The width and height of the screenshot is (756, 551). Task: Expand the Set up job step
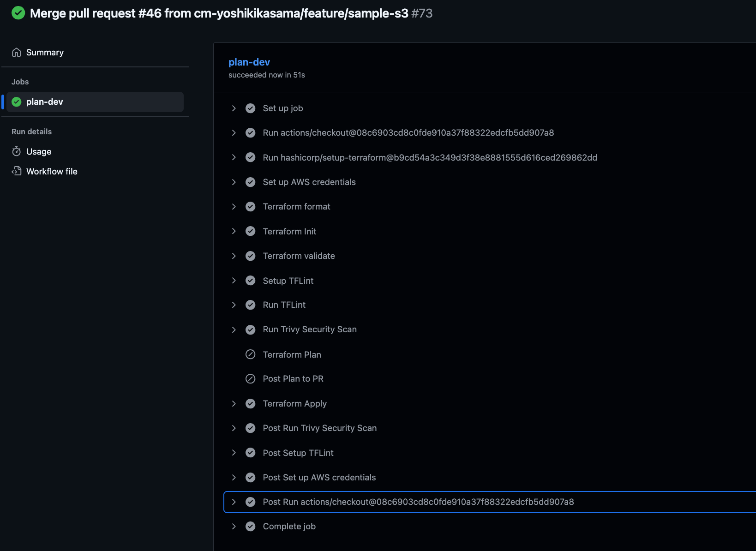[x=234, y=108]
